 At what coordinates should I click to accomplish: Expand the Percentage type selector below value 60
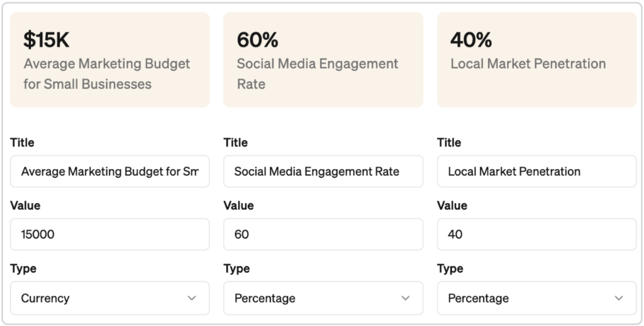[323, 298]
